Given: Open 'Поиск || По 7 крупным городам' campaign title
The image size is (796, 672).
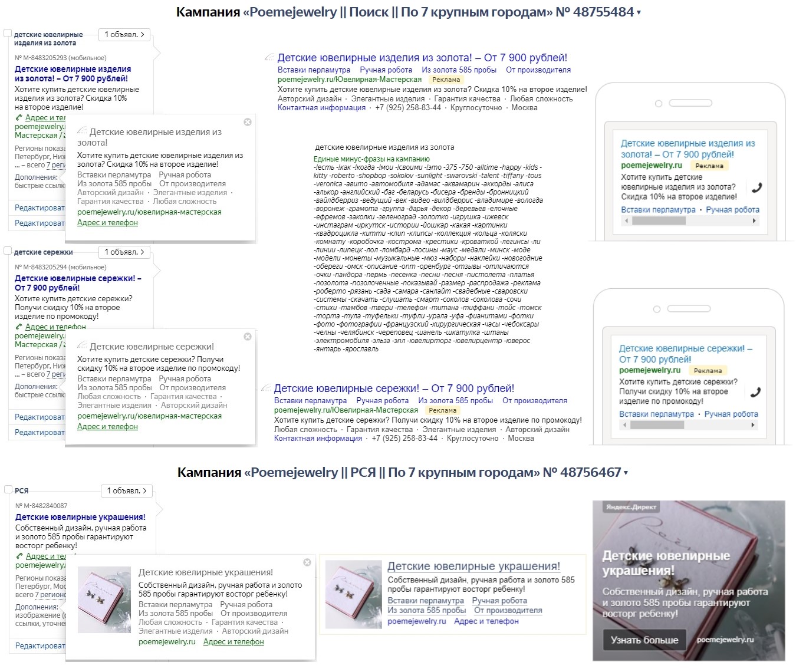Looking at the screenshot, I should tap(404, 12).
